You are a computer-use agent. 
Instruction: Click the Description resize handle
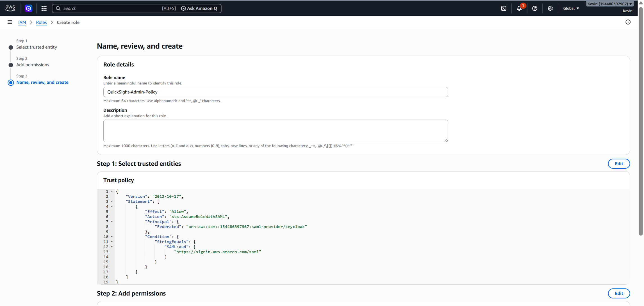[x=446, y=140]
